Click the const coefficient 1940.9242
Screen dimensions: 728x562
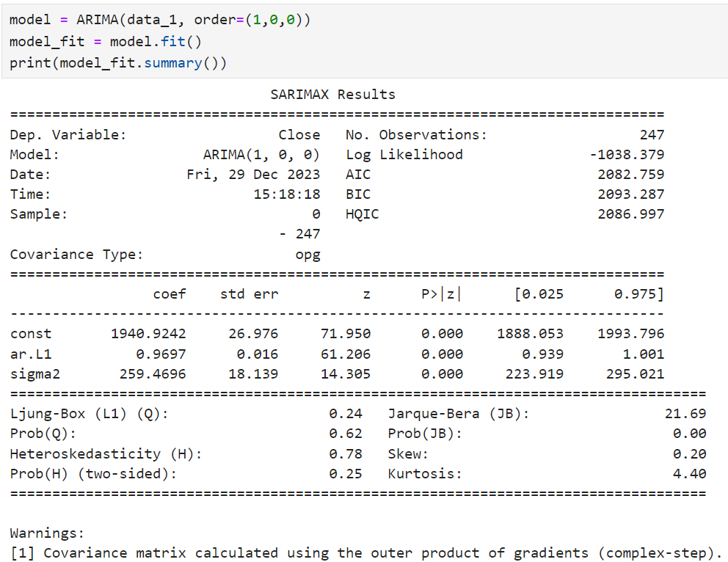[x=148, y=334]
